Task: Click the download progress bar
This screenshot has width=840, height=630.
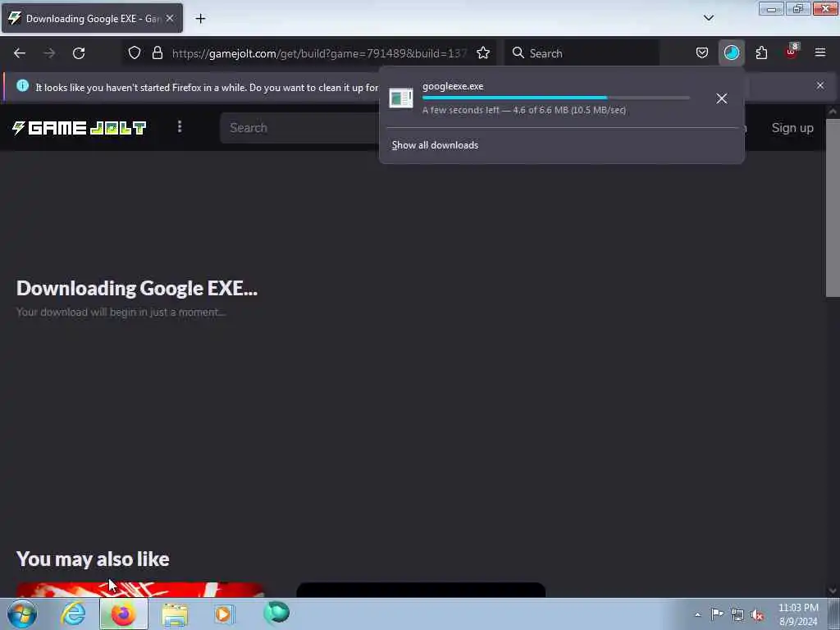Action: click(555, 98)
